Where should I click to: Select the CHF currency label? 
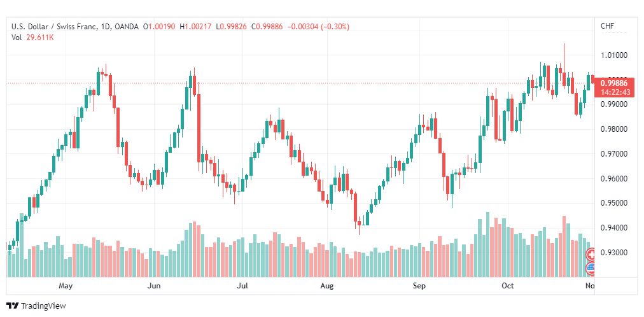click(x=608, y=26)
